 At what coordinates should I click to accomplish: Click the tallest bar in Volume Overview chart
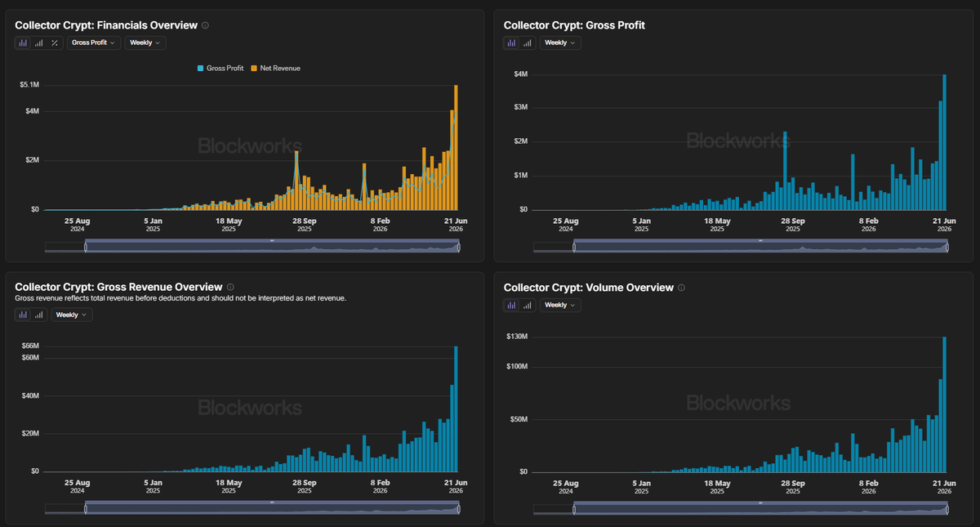pos(944,404)
